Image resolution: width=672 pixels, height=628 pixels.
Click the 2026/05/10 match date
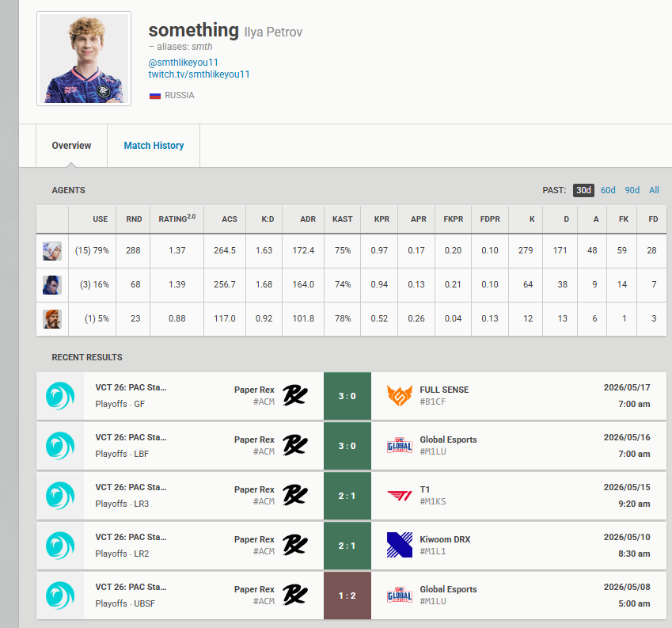click(627, 537)
